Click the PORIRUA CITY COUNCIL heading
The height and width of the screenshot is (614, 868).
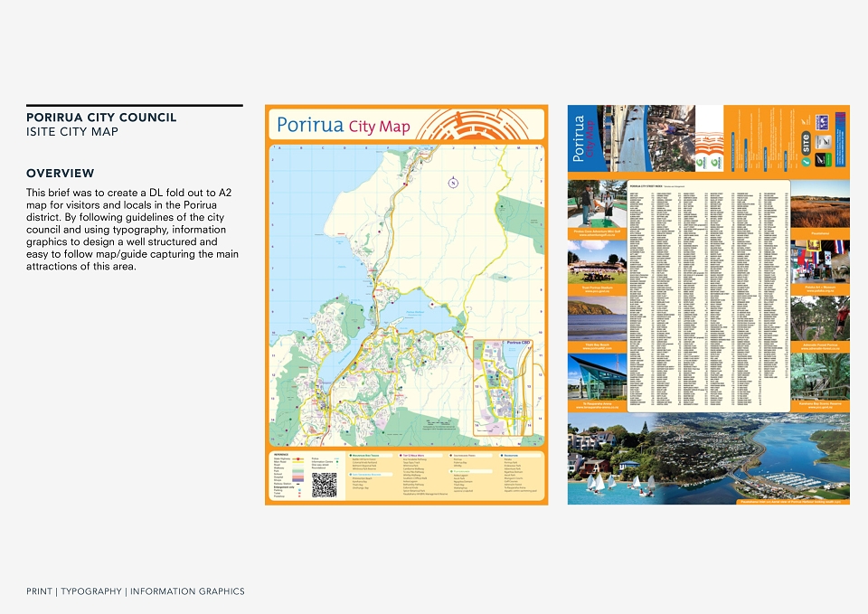(x=101, y=118)
